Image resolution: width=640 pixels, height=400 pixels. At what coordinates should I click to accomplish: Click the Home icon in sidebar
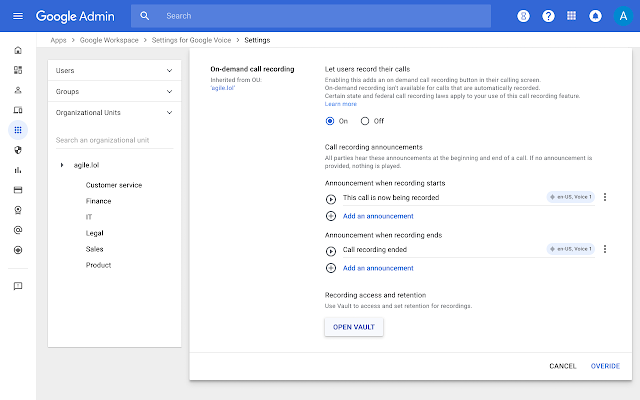click(x=17, y=50)
